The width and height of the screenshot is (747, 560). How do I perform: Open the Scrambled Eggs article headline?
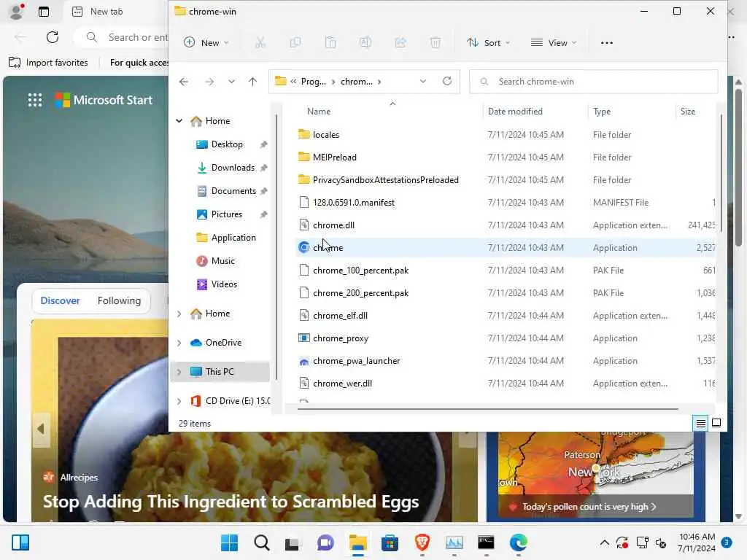pos(231,502)
